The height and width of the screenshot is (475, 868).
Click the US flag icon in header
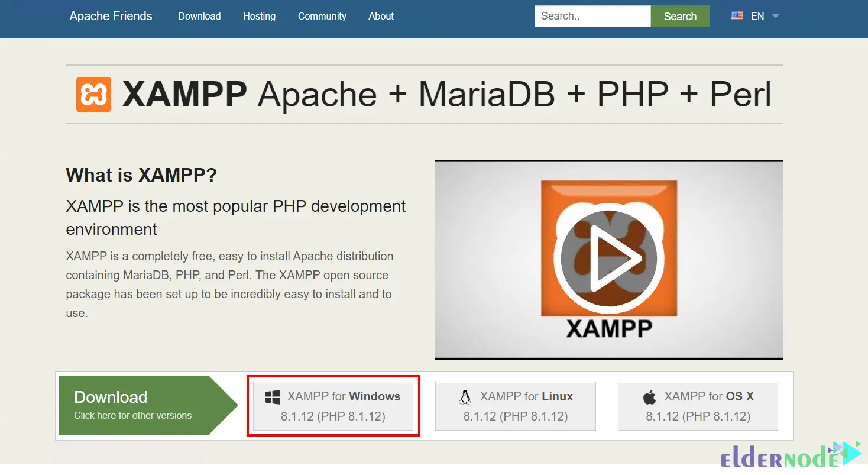(x=737, y=16)
